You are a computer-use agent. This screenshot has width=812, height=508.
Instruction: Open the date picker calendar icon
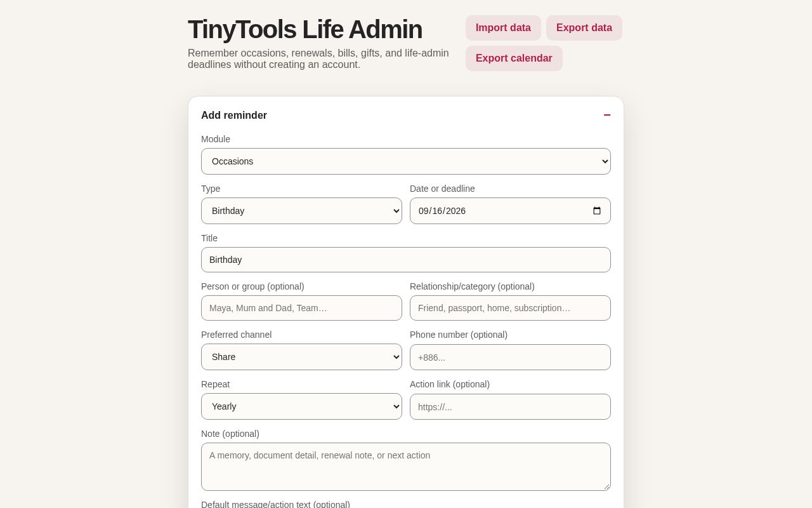[596, 211]
